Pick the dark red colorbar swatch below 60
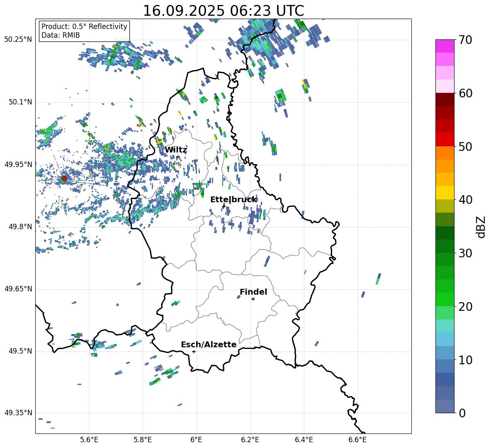This screenshot has height=448, width=491. 445,99
